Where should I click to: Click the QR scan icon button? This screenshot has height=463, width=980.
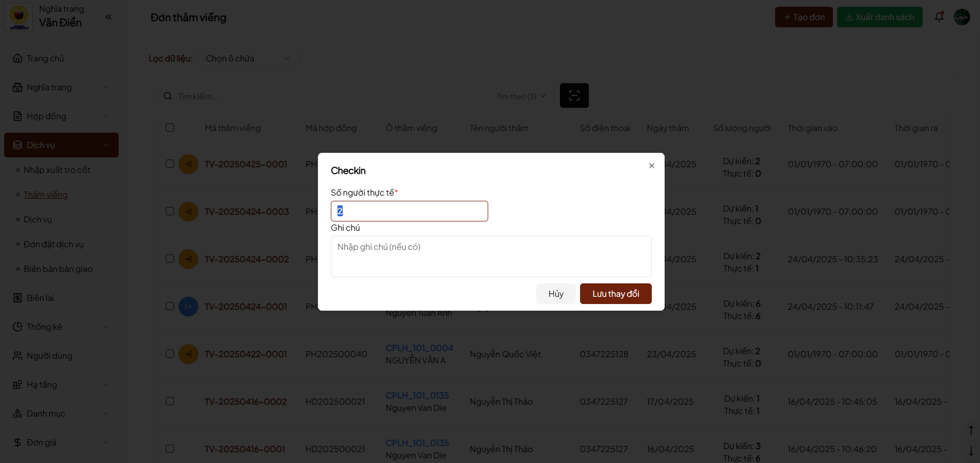[x=574, y=95]
